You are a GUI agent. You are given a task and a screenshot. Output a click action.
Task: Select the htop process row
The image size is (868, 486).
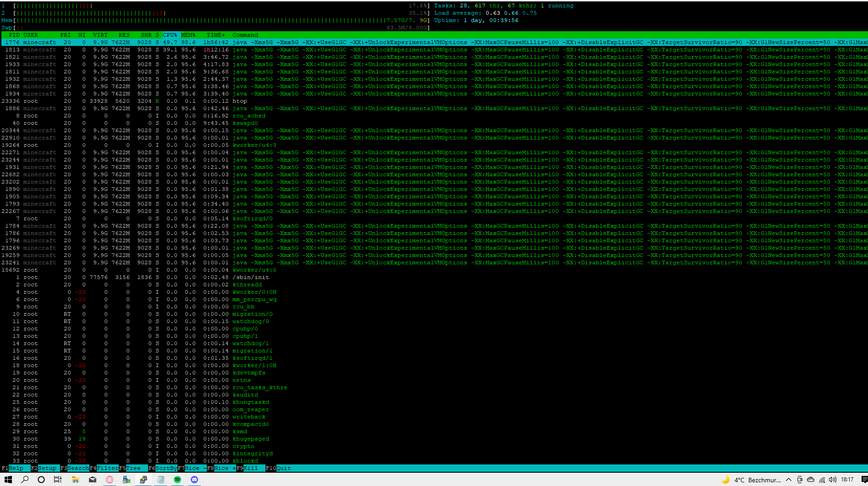pyautogui.click(x=239, y=101)
